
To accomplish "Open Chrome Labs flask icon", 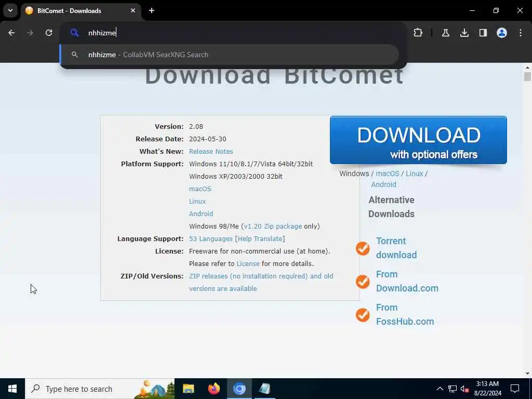I will pyautogui.click(x=445, y=33).
